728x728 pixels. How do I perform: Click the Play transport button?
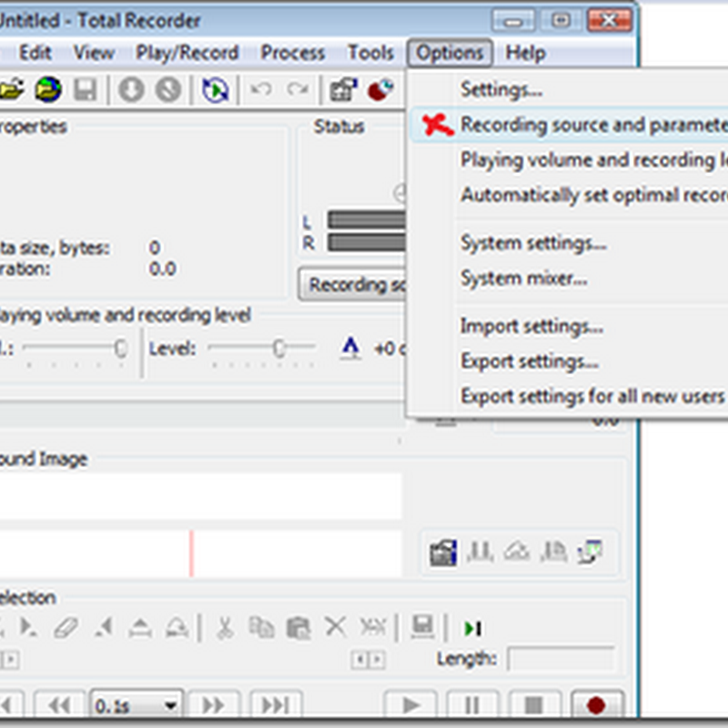[410, 705]
